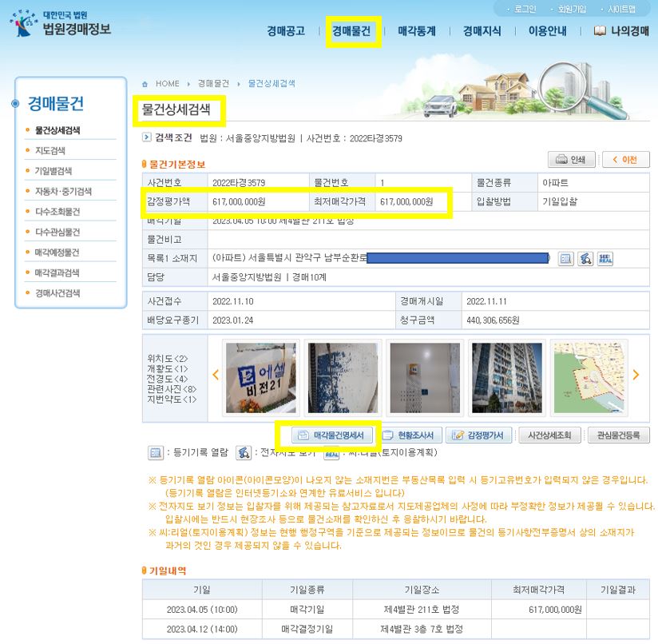Open the 매각통계 top menu
The height and width of the screenshot is (644, 658).
(x=416, y=32)
